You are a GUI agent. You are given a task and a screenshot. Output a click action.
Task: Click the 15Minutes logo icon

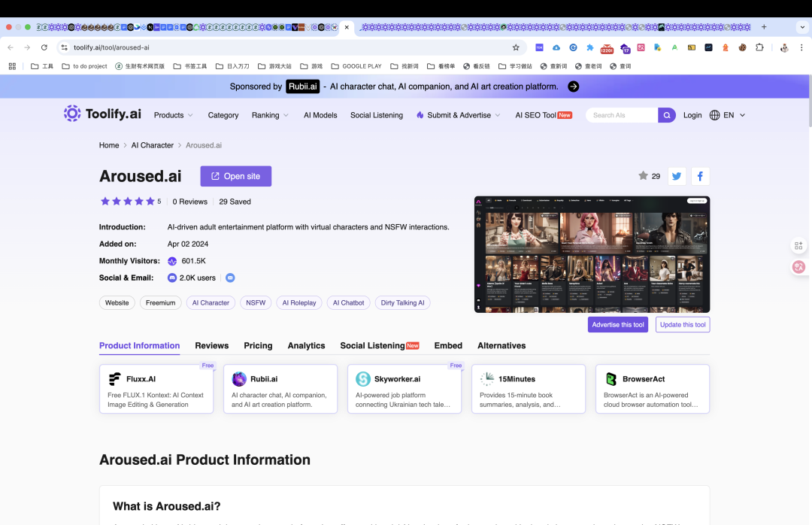click(486, 379)
